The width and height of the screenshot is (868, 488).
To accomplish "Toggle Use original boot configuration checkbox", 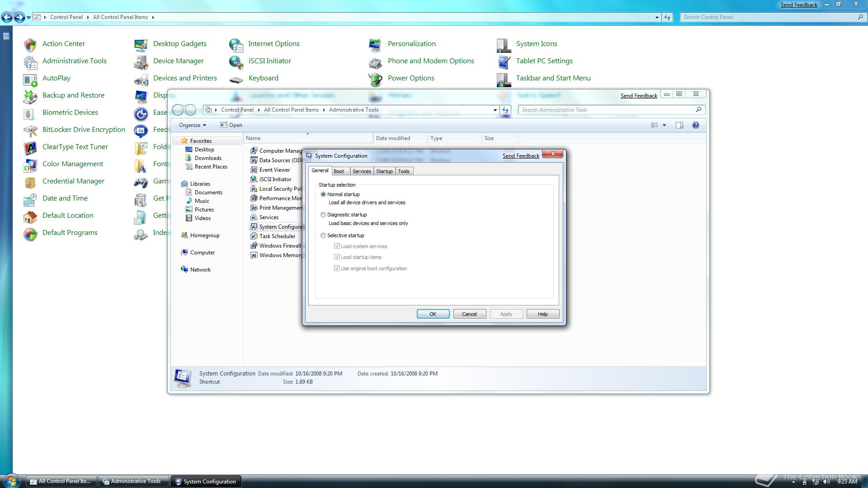I will 337,268.
